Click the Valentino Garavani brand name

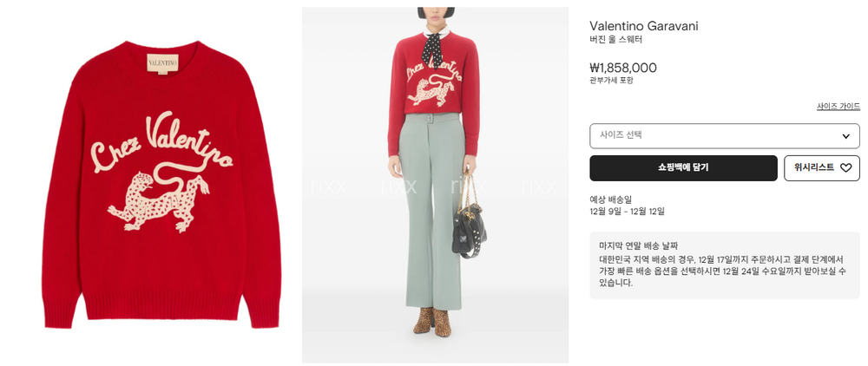click(x=644, y=26)
